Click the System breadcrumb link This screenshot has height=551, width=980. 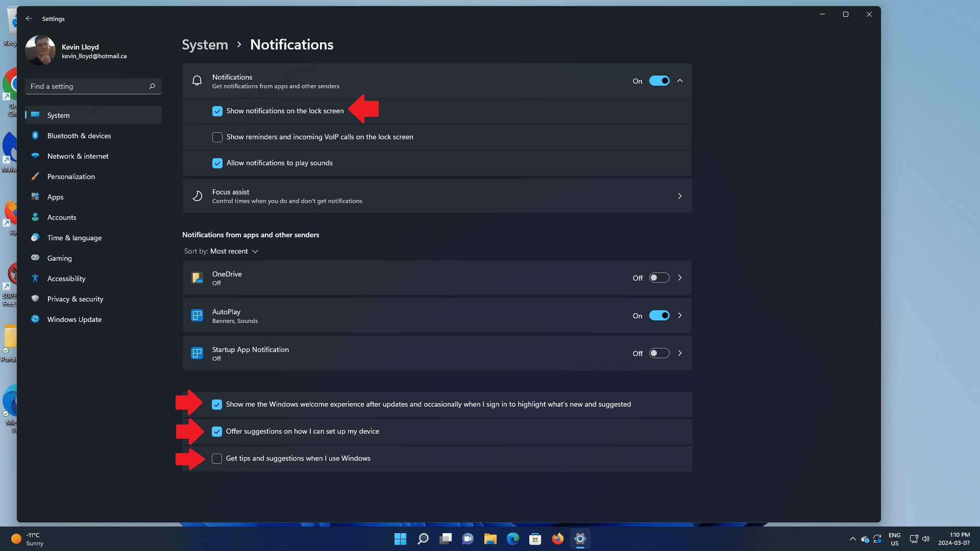(x=205, y=45)
